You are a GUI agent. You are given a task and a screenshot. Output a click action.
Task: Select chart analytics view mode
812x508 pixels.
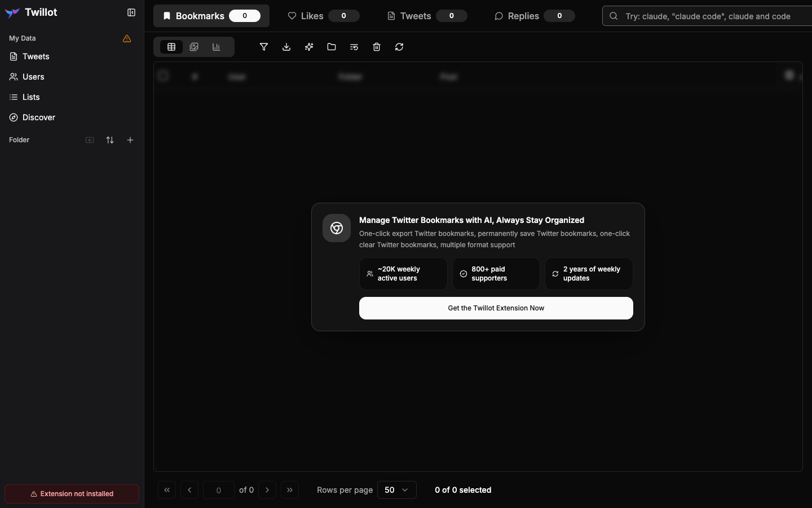point(217,47)
